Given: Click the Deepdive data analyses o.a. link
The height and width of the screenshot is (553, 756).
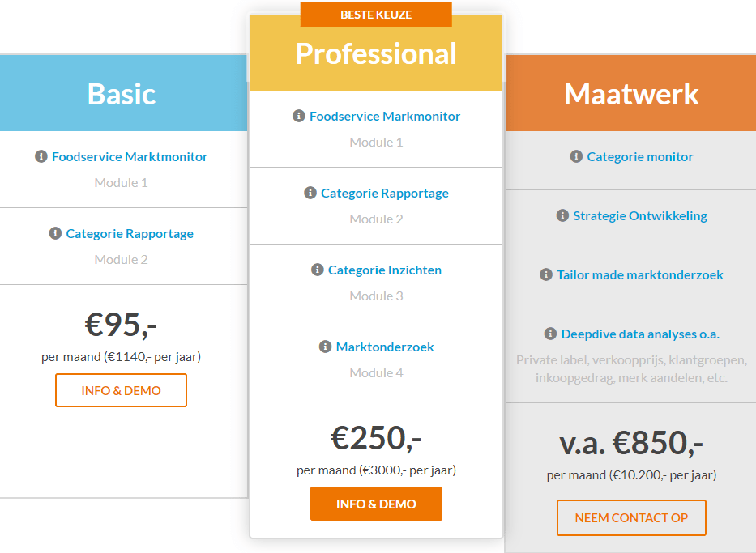Looking at the screenshot, I should pyautogui.click(x=640, y=334).
